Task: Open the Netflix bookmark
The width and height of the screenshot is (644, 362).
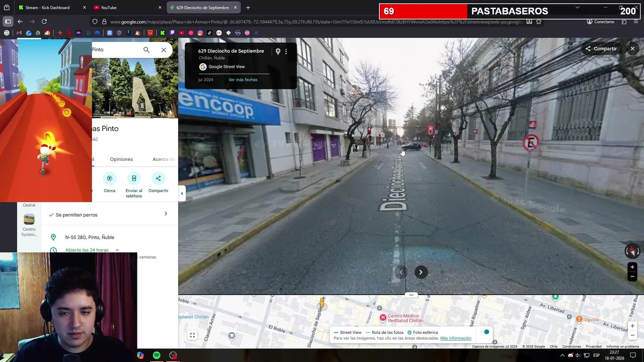Action: [69, 33]
